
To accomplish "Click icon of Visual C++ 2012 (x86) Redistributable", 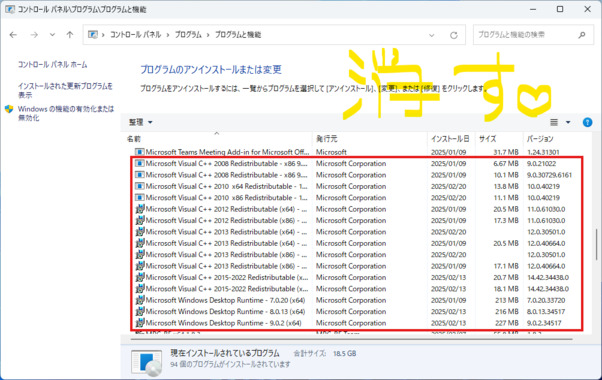I will click(x=140, y=220).
